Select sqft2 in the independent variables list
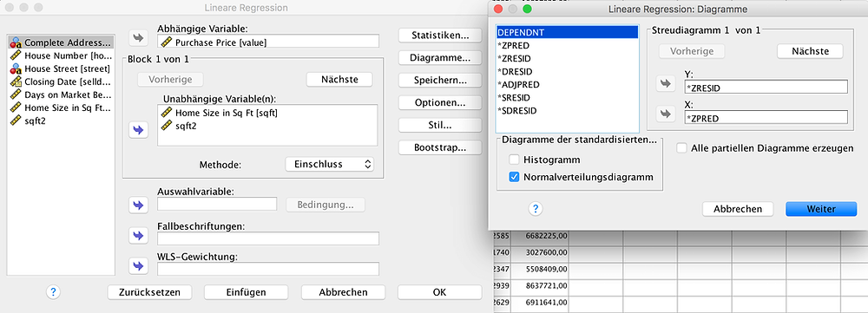 coord(267,126)
